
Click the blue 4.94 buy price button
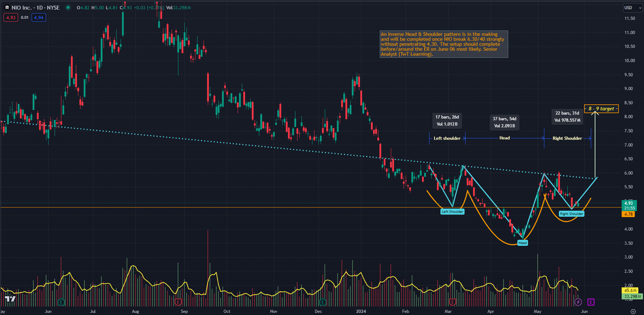pos(38,18)
